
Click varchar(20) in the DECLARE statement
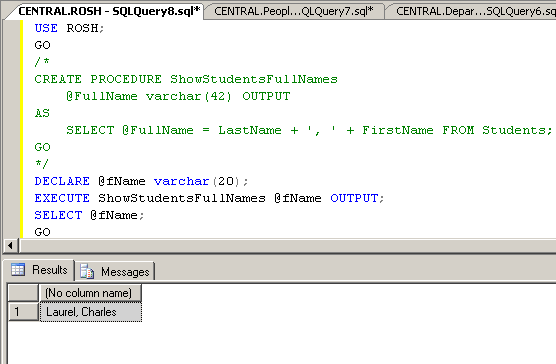(198, 181)
